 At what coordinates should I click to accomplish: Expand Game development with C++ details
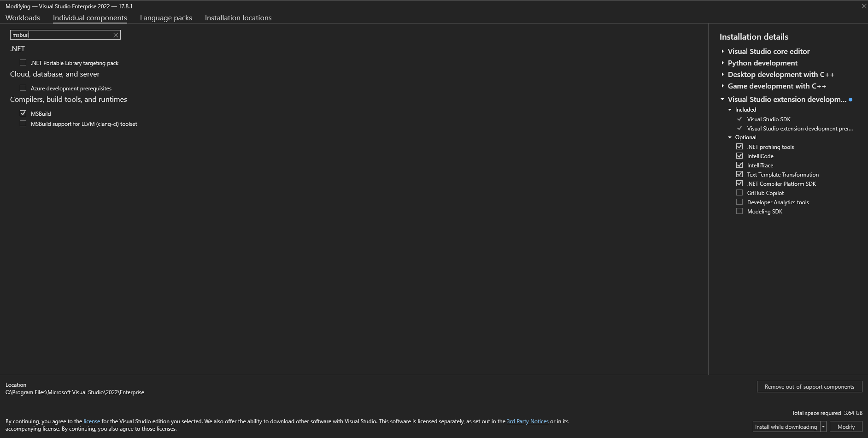[722, 86]
